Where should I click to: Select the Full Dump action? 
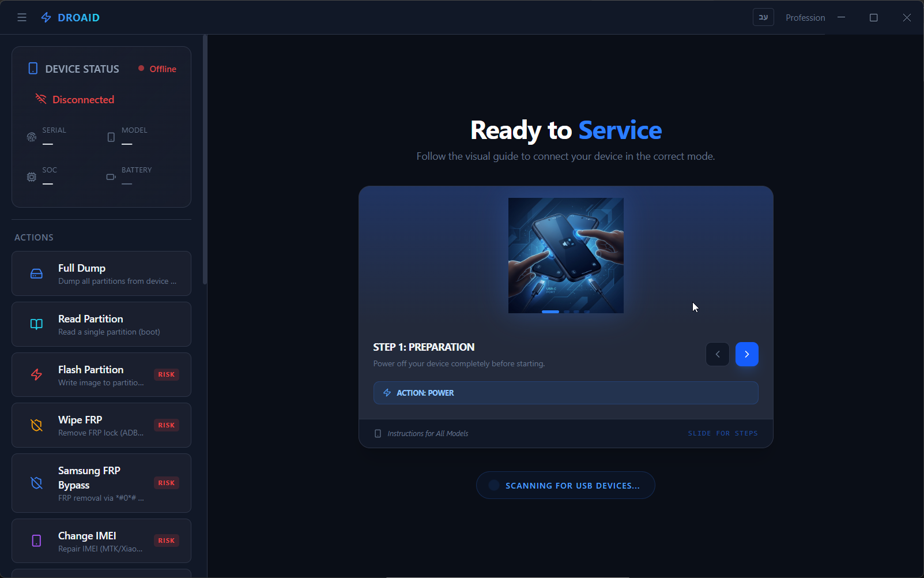[101, 273]
